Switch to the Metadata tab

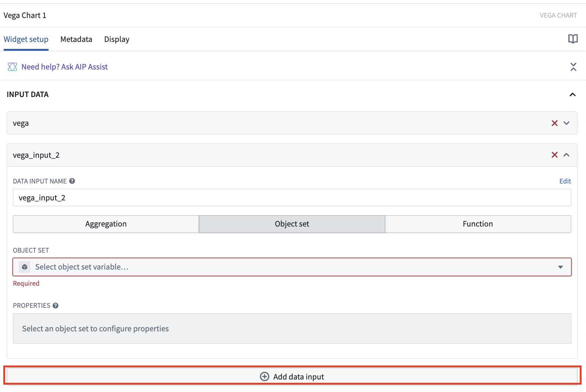(x=76, y=39)
